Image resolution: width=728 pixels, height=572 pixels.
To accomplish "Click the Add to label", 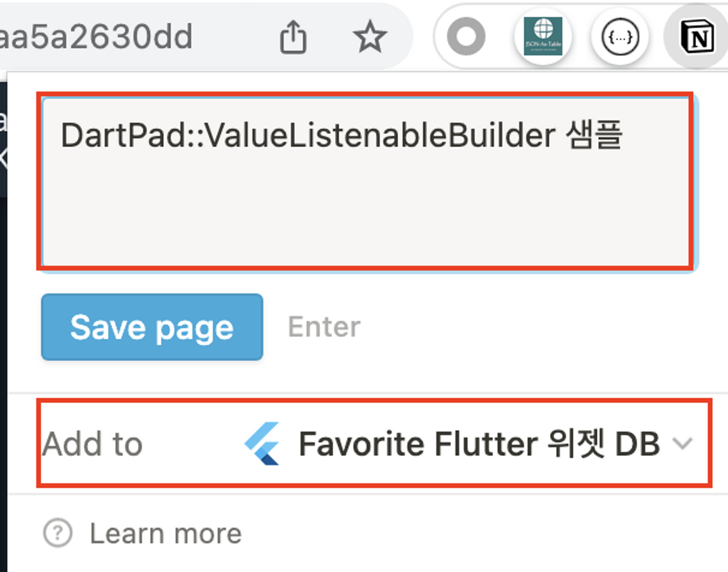I will [x=92, y=443].
